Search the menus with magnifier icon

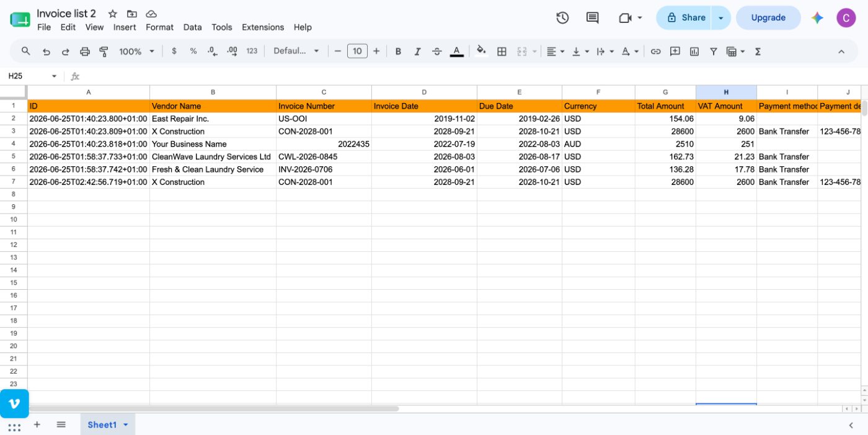[26, 52]
